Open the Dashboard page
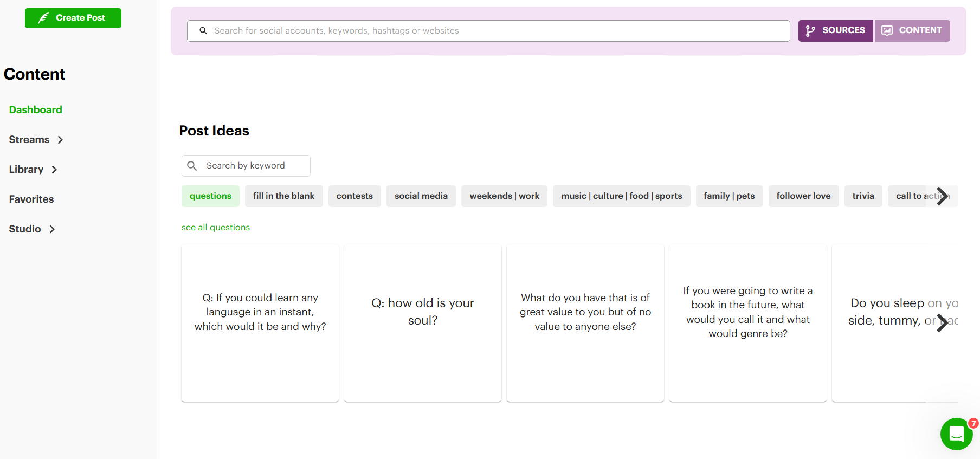This screenshot has width=980, height=459. click(35, 110)
